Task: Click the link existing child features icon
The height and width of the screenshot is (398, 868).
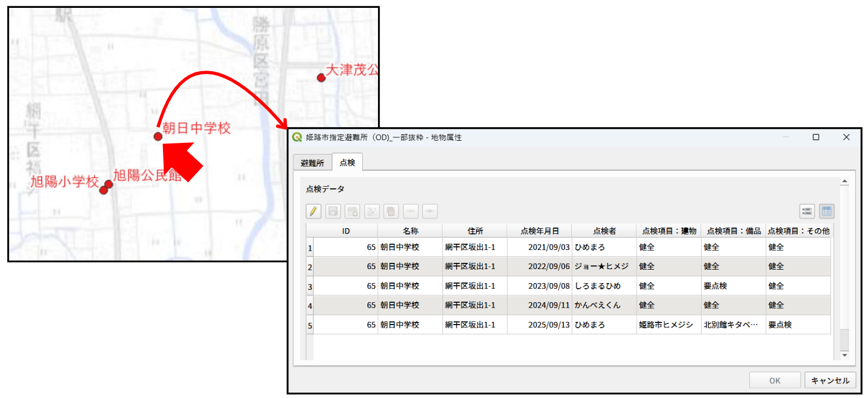Action: coord(410,211)
